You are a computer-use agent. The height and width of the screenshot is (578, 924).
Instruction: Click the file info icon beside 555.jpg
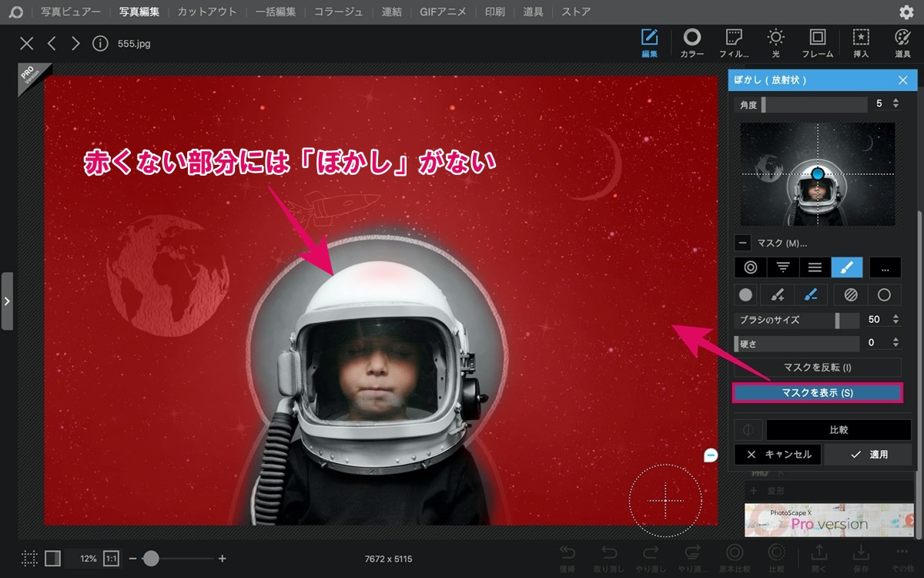point(100,43)
